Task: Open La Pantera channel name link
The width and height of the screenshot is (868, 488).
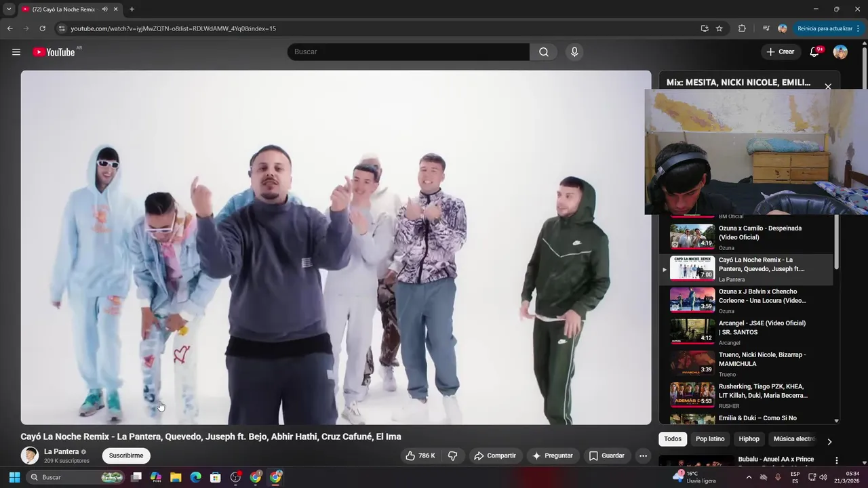Action: (x=62, y=451)
